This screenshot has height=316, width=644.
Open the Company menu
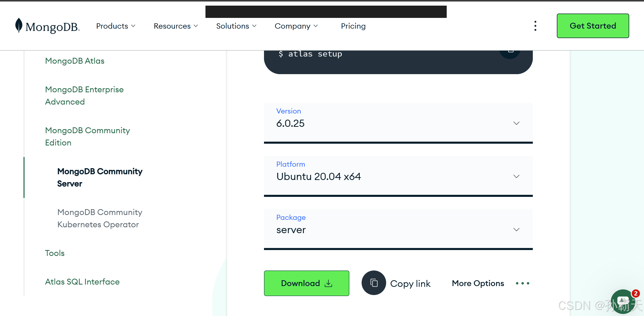pos(296,26)
